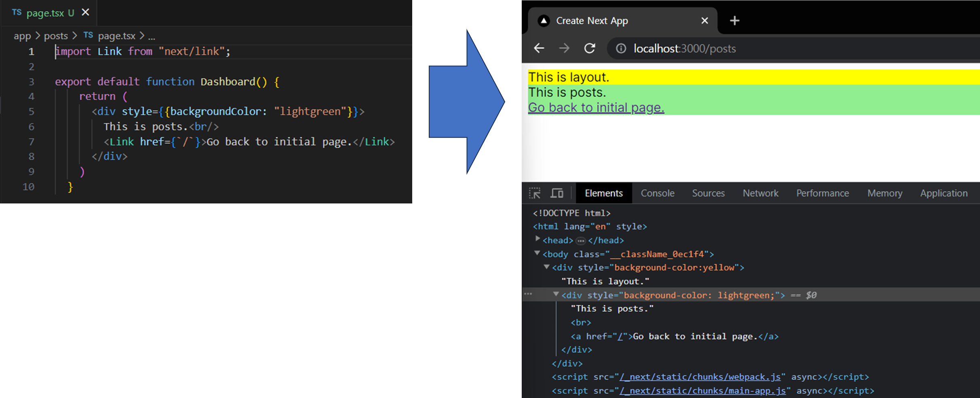Select the <!DOCTYPE html> node
The height and width of the screenshot is (398, 980).
tap(571, 213)
